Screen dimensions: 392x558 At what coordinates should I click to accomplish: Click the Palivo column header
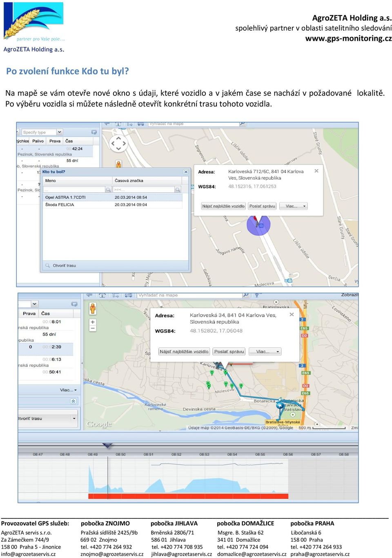pos(38,141)
